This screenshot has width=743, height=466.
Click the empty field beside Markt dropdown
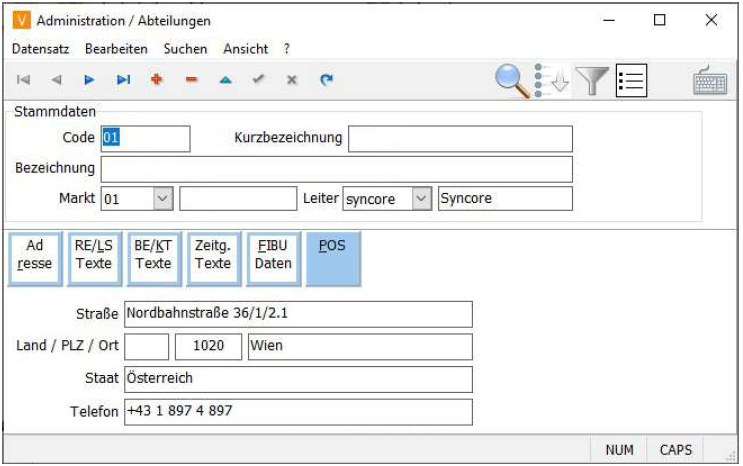click(238, 198)
